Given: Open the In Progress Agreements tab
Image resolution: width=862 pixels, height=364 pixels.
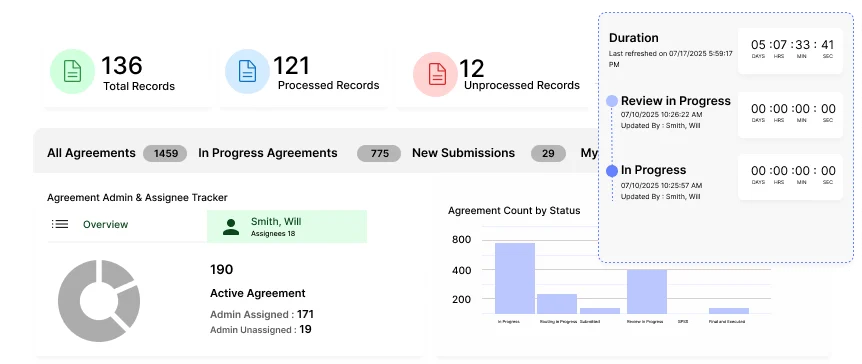Looking at the screenshot, I should pos(268,153).
